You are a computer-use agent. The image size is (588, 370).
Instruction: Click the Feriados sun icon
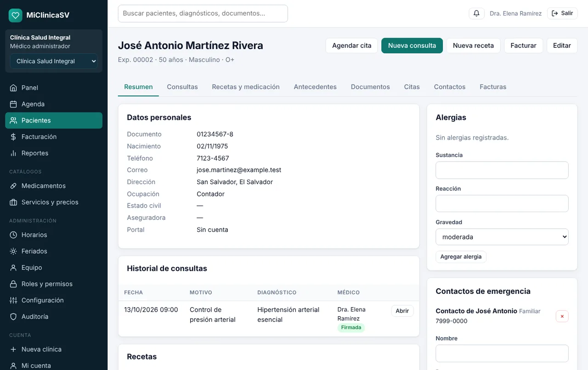(13, 251)
